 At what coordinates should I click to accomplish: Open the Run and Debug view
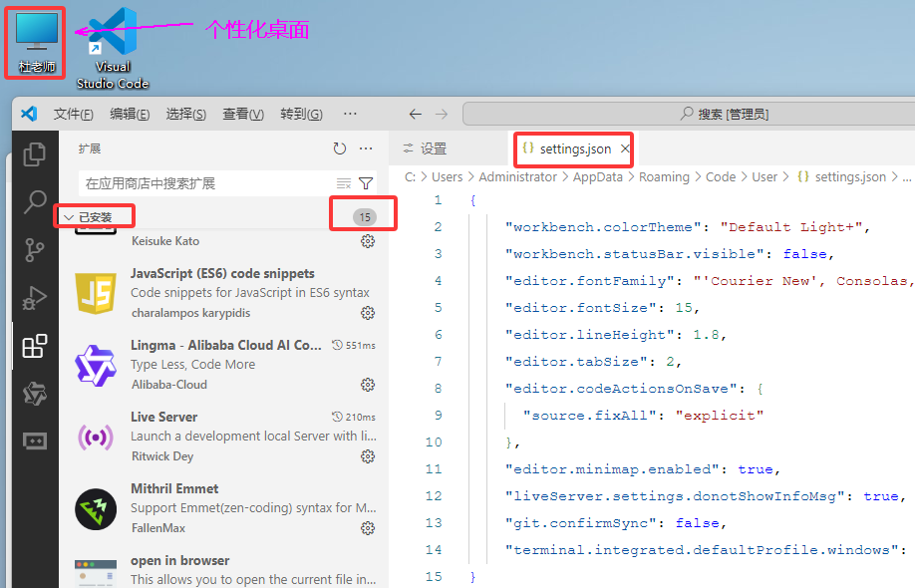35,298
